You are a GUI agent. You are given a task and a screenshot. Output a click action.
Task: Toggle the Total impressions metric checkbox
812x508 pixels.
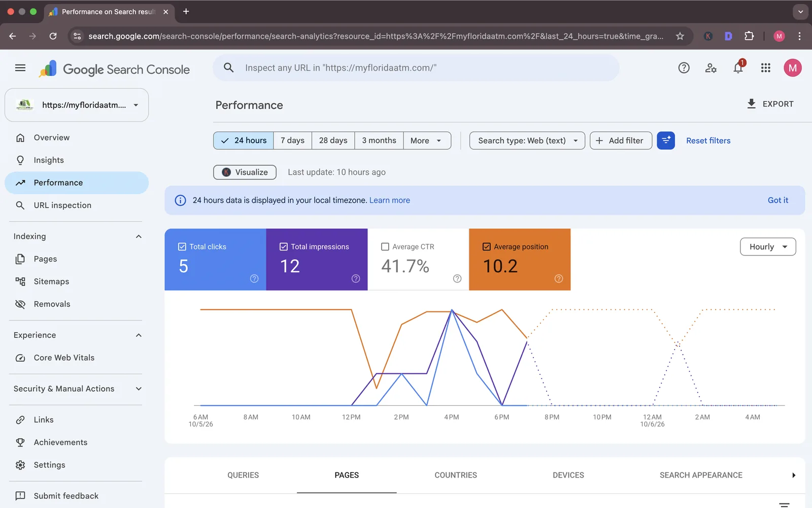click(284, 247)
